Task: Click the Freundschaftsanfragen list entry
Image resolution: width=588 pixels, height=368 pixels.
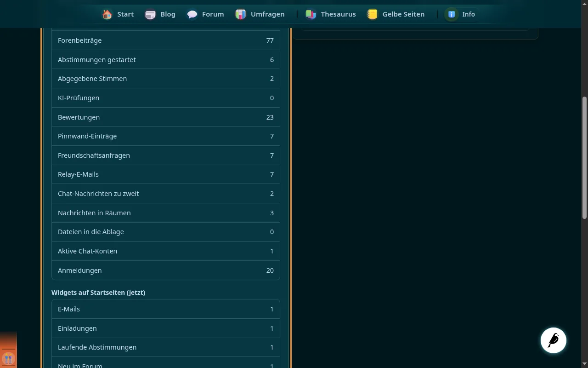Action: pyautogui.click(x=166, y=155)
